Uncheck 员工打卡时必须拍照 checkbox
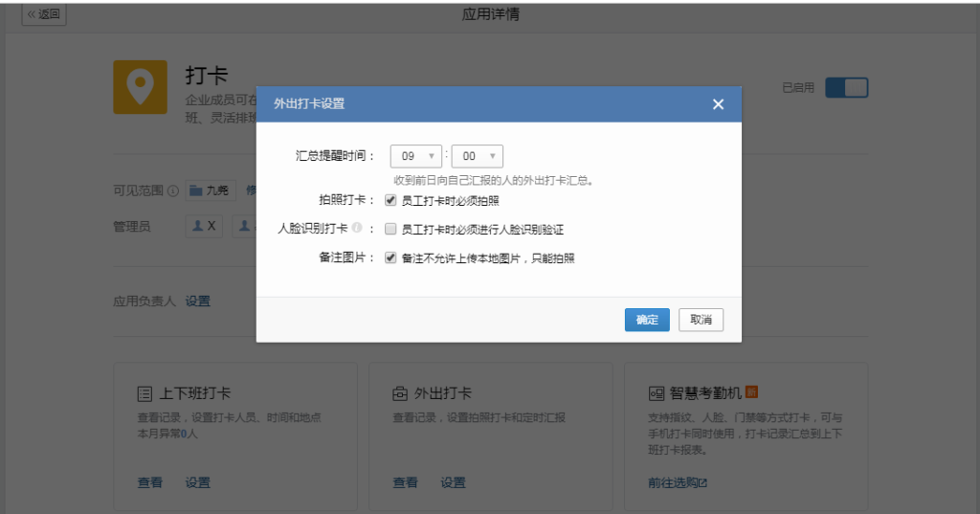 pos(390,200)
